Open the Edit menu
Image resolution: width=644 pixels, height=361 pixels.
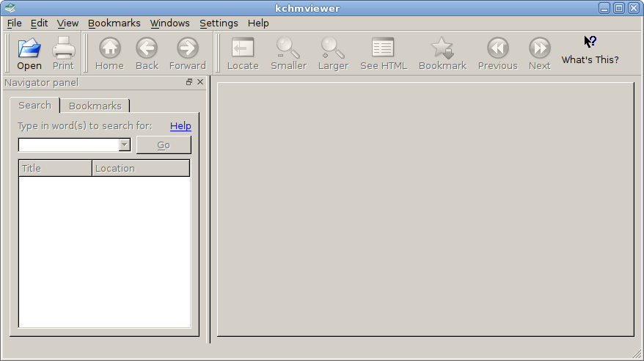point(40,23)
